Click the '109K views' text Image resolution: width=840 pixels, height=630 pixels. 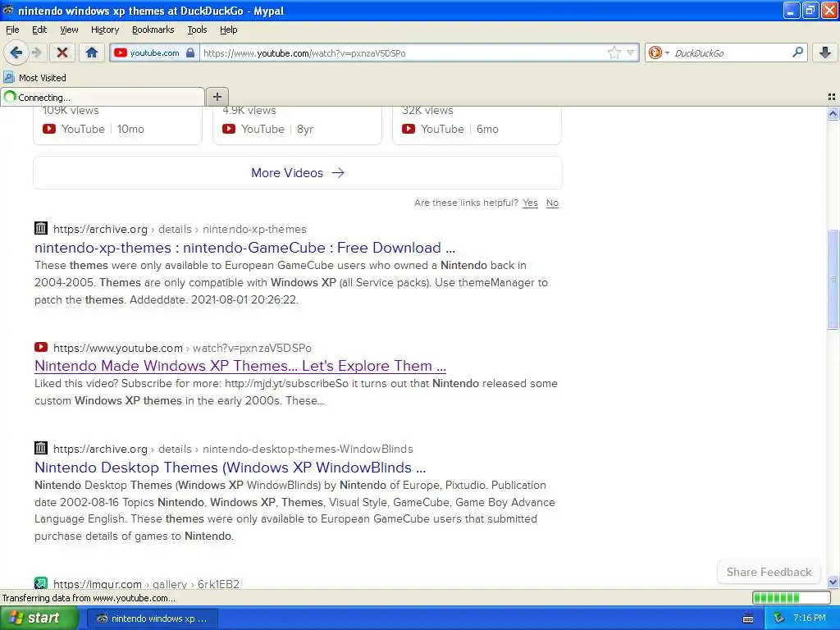[x=71, y=111]
